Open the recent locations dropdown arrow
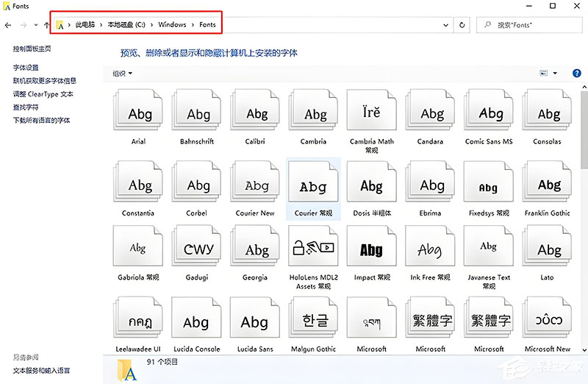588x384 pixels. click(x=36, y=25)
